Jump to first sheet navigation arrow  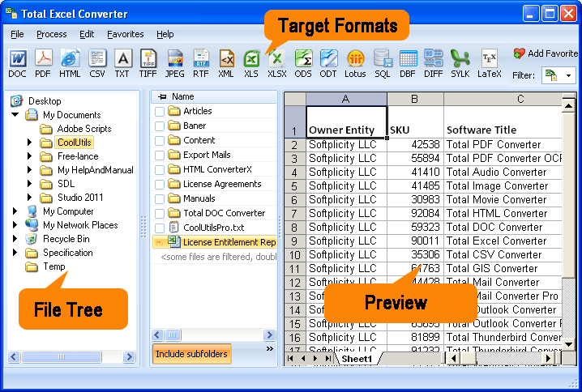(x=290, y=359)
